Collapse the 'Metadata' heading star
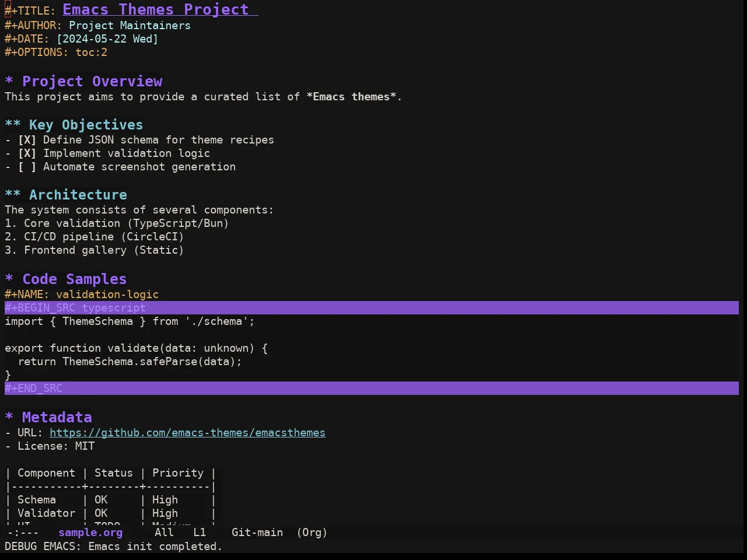The height and width of the screenshot is (560, 747). (9, 418)
